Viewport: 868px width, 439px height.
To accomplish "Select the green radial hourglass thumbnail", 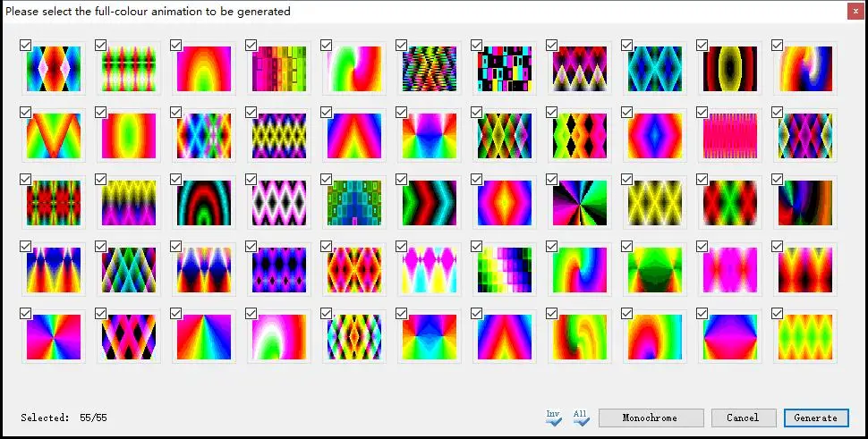I will point(655,270).
